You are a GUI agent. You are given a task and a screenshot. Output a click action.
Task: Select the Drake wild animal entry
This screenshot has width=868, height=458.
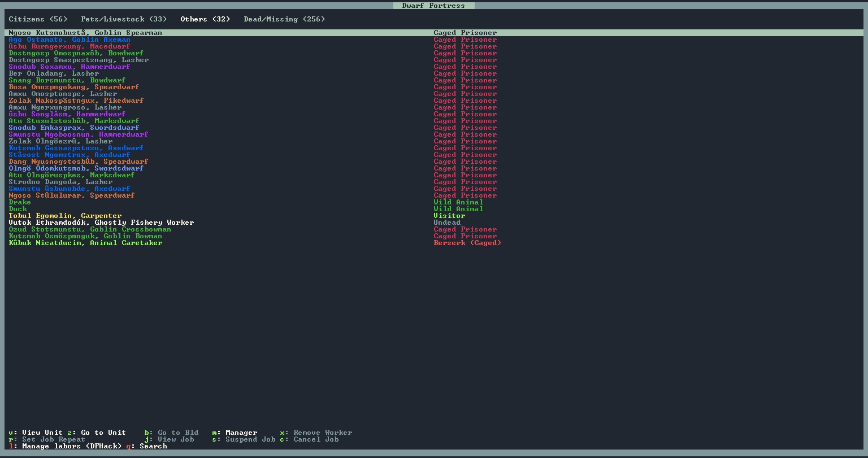[x=20, y=202]
